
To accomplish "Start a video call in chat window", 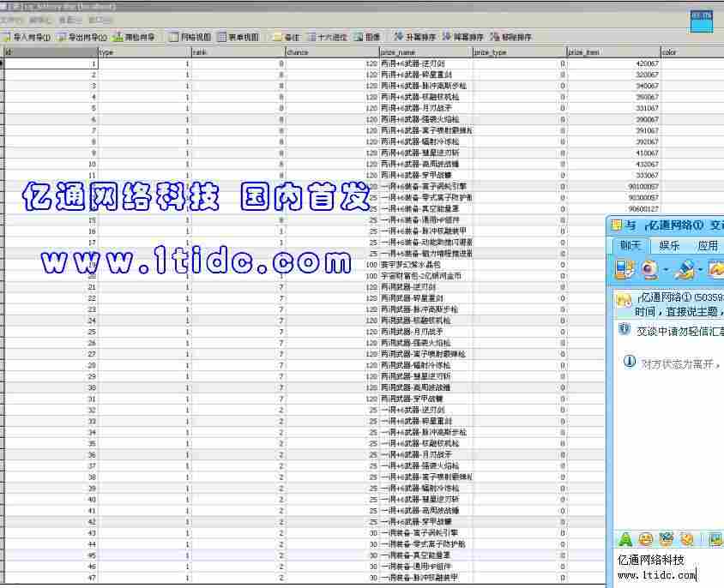I will point(624,270).
